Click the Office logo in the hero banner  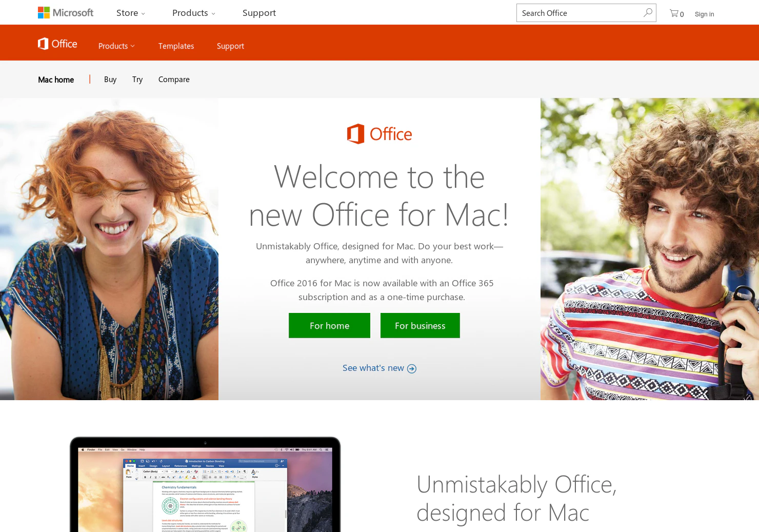click(x=379, y=134)
